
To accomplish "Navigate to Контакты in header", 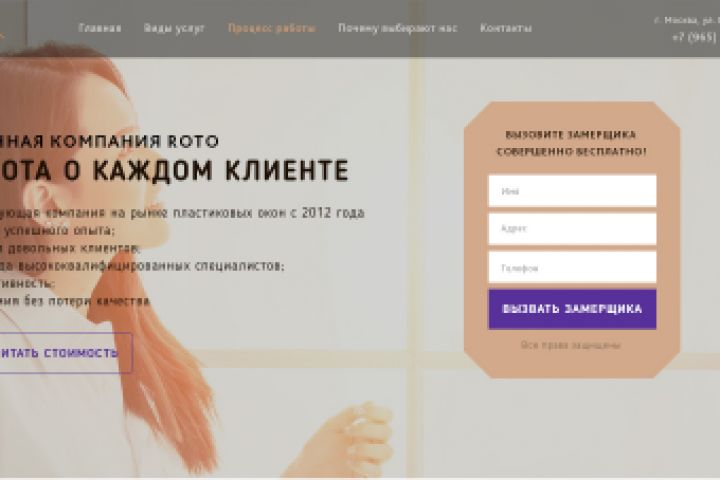I will click(x=506, y=28).
